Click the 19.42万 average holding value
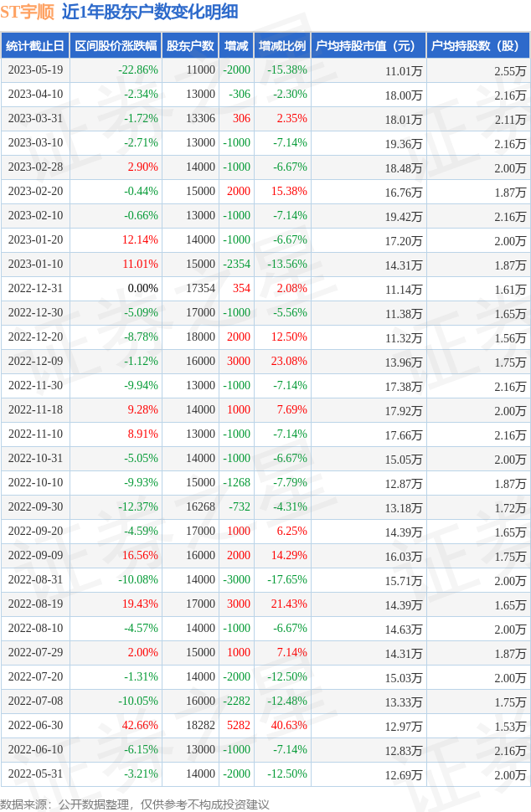This screenshot has width=531, height=812. coord(404,216)
